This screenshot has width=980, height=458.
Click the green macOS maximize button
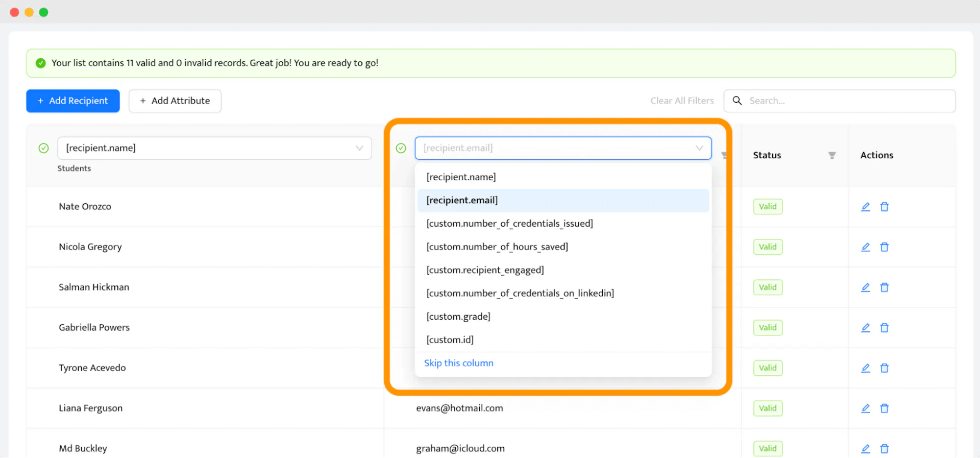pyautogui.click(x=44, y=12)
